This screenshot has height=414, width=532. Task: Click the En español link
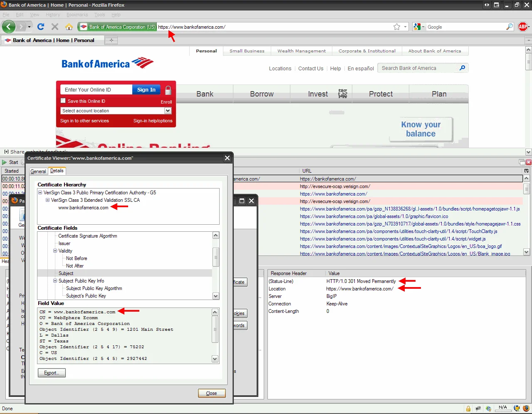click(x=361, y=69)
